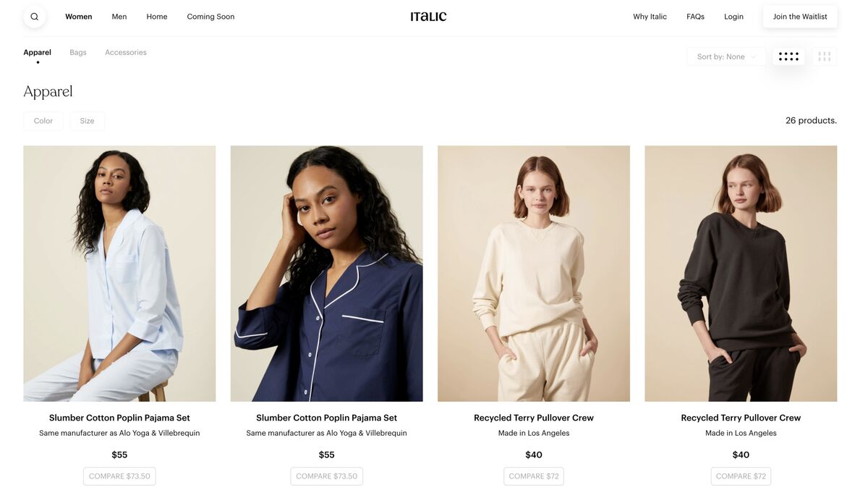Viewport: 868px width, 493px height.
Task: Open the Women menu
Action: (79, 17)
